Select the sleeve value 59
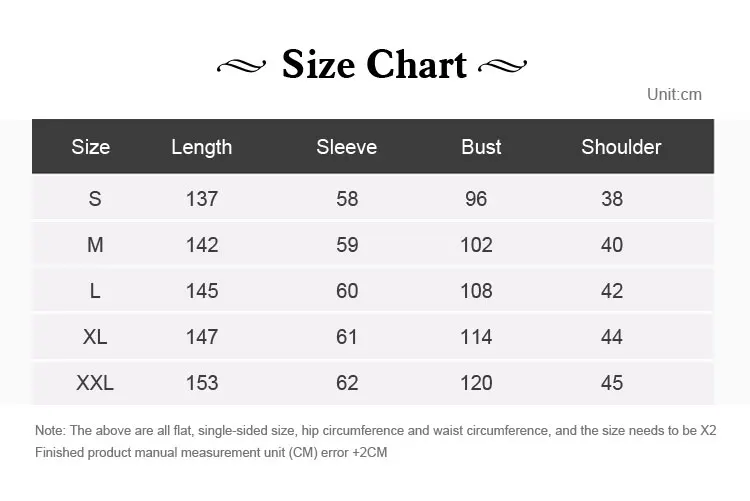 point(347,245)
